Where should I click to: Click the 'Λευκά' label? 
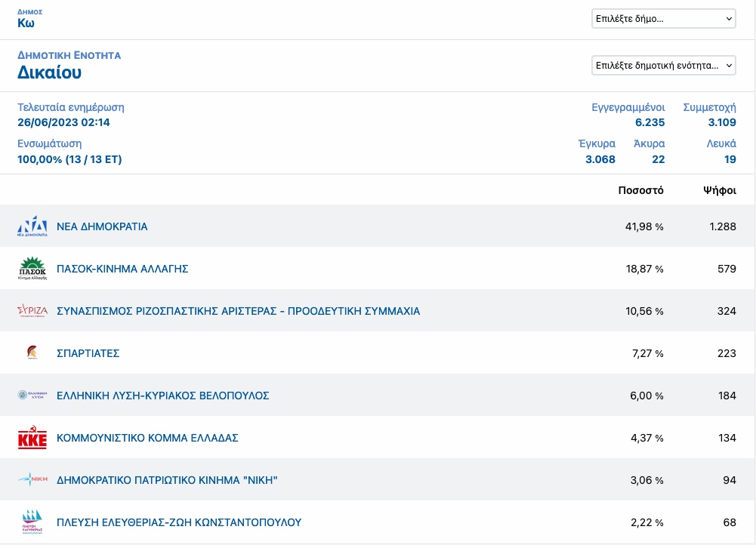[x=721, y=143]
